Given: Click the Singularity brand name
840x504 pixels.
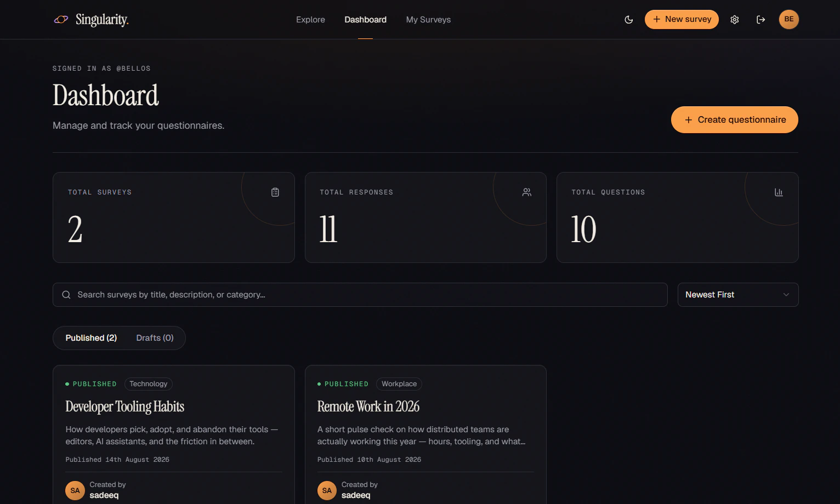Looking at the screenshot, I should click(x=102, y=20).
